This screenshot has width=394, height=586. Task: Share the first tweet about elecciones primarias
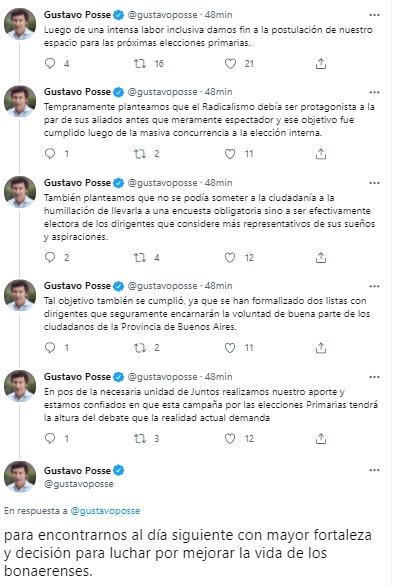[321, 64]
